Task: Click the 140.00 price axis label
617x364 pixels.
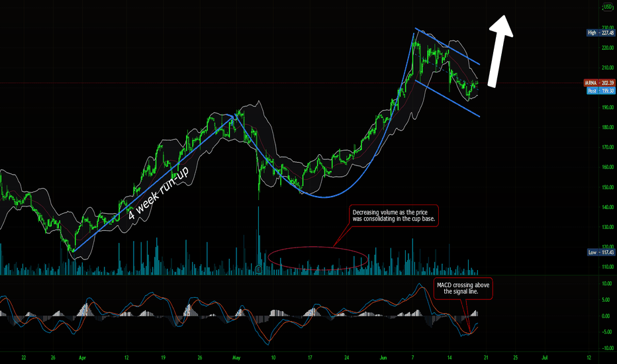Action: [x=608, y=207]
